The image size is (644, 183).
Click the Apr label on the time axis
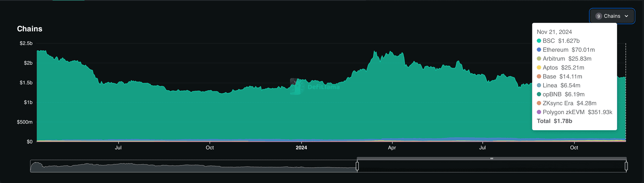click(x=392, y=148)
